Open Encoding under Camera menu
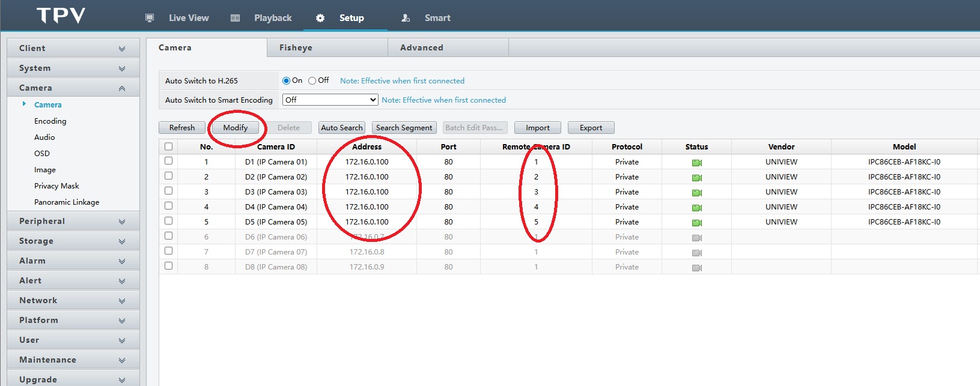This screenshot has width=980, height=386. [50, 121]
